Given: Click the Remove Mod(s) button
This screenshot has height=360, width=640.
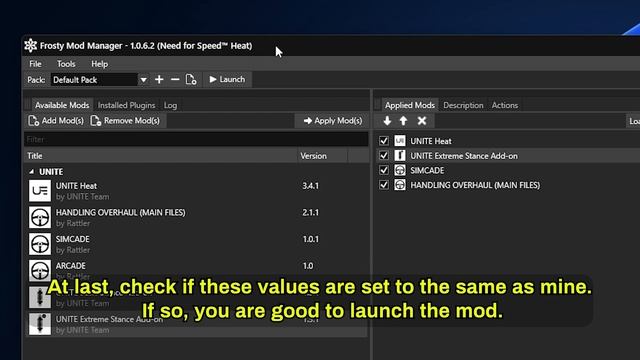Looking at the screenshot, I should pos(125,121).
